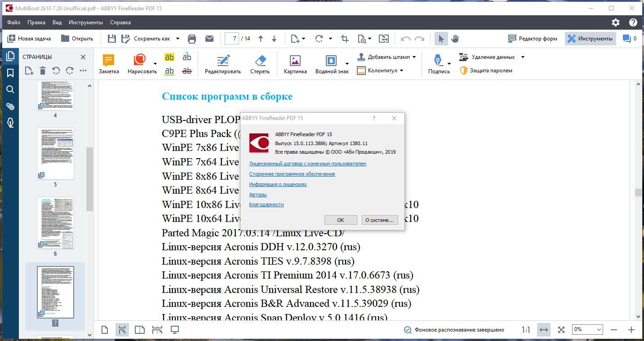This screenshot has height=341, width=644.
Task: Open the Заметка note tool
Action: coord(109,64)
